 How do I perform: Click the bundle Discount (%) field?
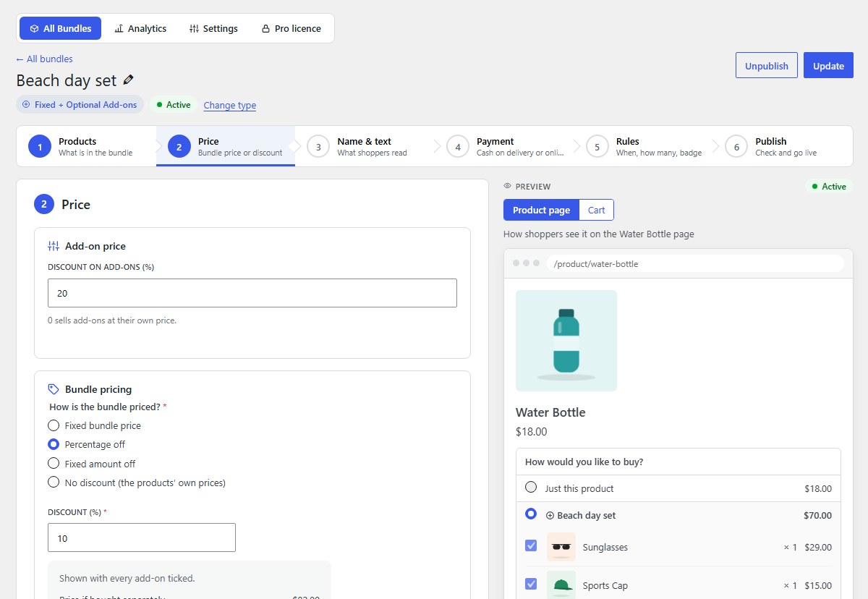click(142, 538)
